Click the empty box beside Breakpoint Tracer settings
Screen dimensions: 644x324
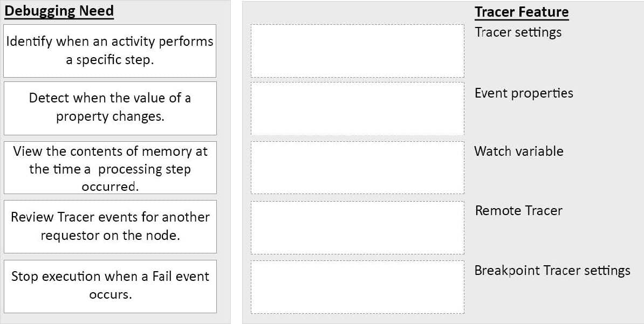click(x=357, y=287)
